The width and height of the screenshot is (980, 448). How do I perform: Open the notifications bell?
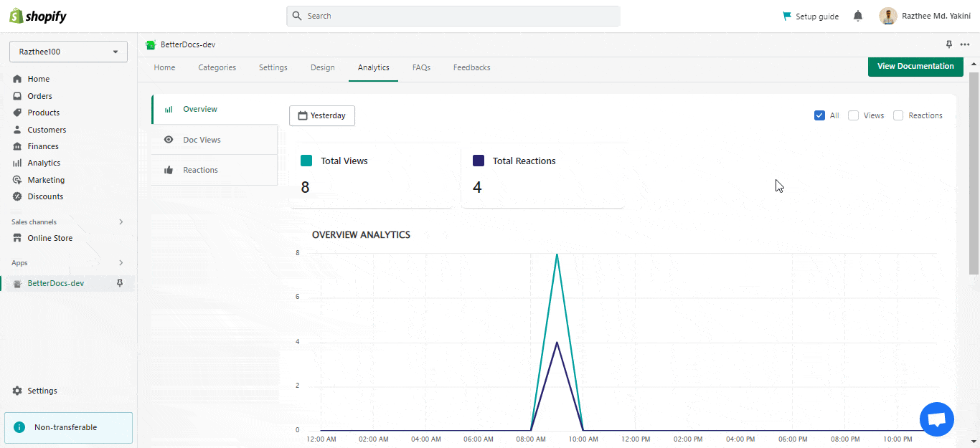[x=858, y=16]
